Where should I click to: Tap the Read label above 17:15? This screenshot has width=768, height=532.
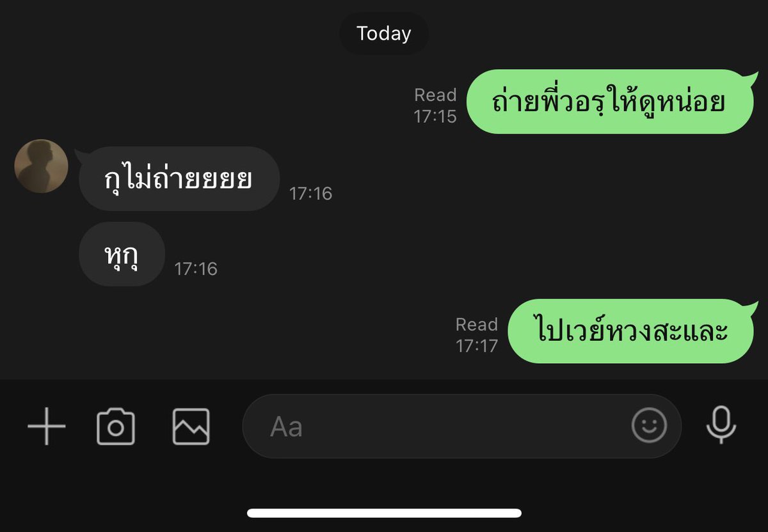435,95
